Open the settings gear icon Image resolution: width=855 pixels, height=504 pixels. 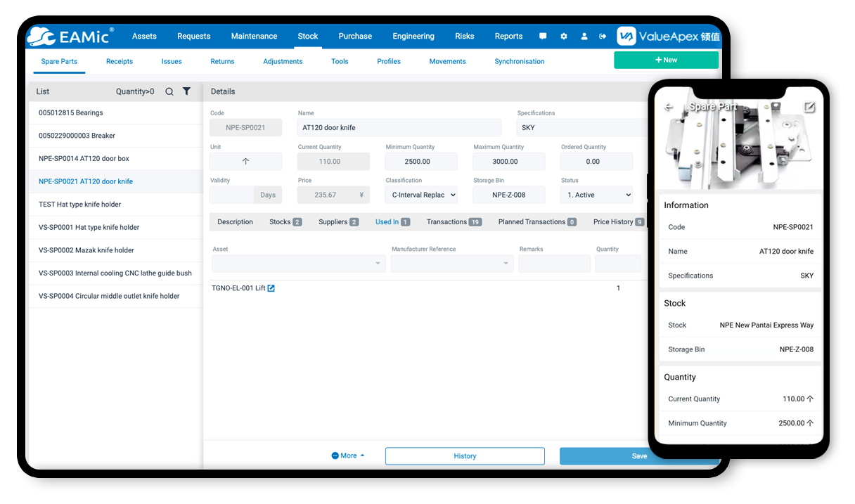pos(563,37)
